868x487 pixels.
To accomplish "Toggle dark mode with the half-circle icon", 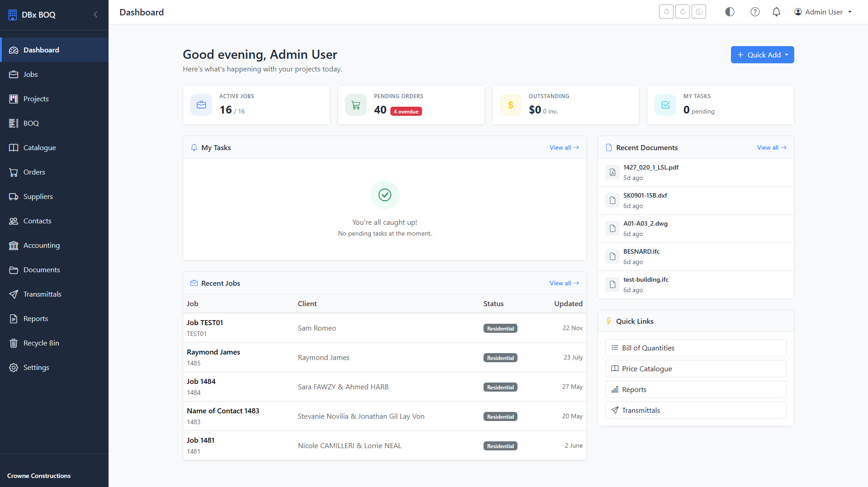I will pyautogui.click(x=729, y=12).
